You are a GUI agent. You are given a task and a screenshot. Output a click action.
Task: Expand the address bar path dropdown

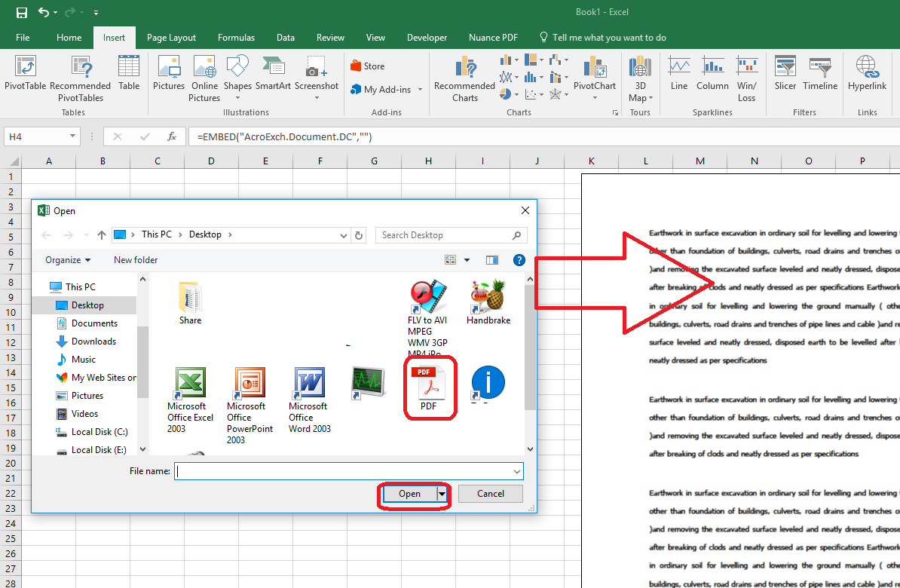tap(343, 235)
